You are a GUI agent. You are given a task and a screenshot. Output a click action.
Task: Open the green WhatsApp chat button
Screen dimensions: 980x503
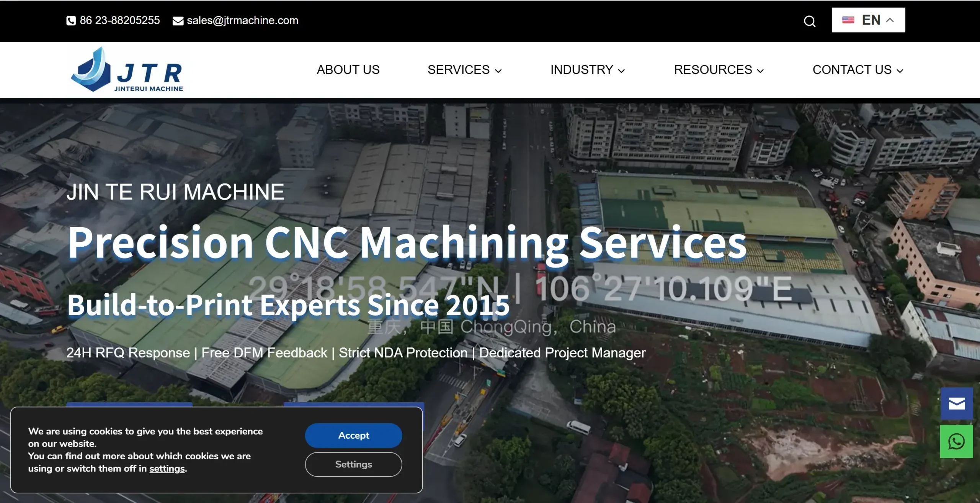click(x=957, y=441)
